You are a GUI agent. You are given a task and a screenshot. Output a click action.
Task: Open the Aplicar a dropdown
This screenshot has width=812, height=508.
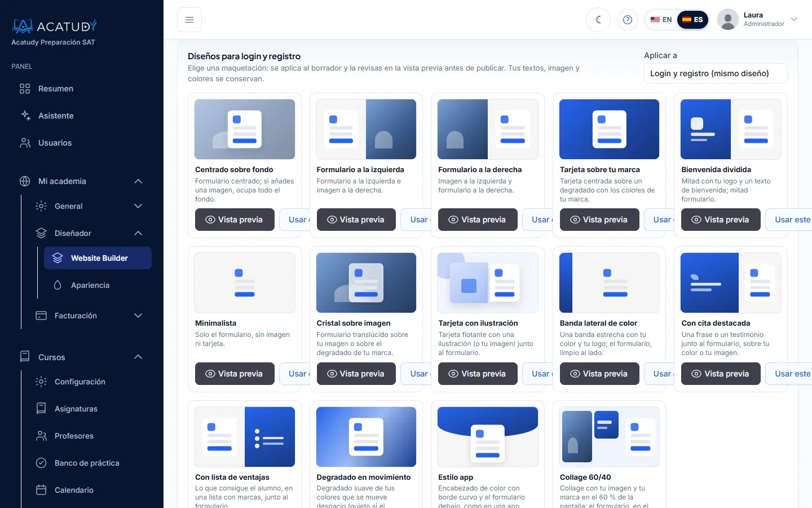(716, 73)
